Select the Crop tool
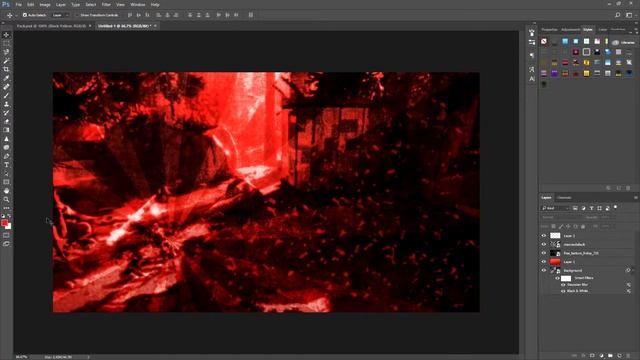This screenshot has height=360, width=640. coord(6,69)
